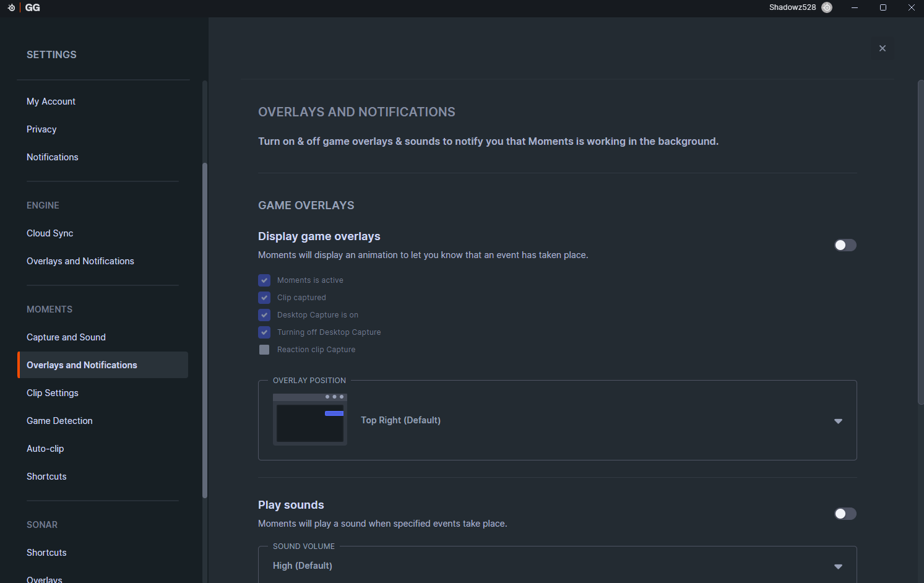
Task: Uncheck the Clip captured checkbox
Action: (264, 298)
